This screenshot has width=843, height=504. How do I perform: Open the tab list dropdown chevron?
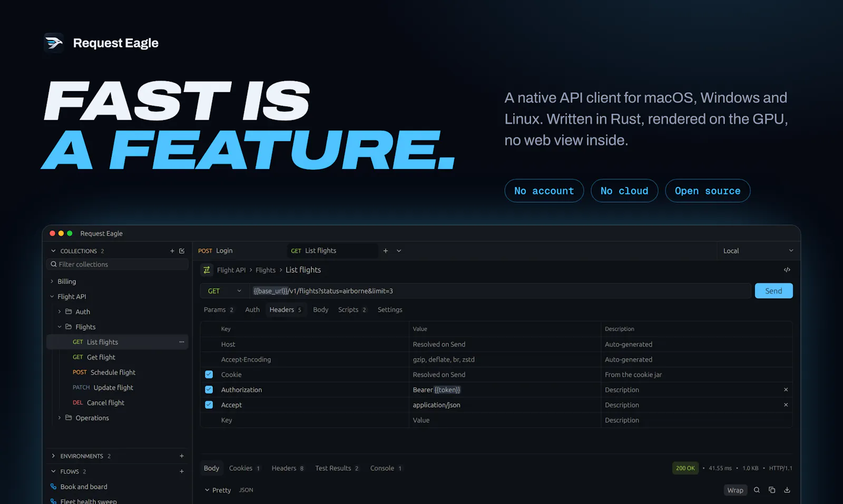(399, 251)
